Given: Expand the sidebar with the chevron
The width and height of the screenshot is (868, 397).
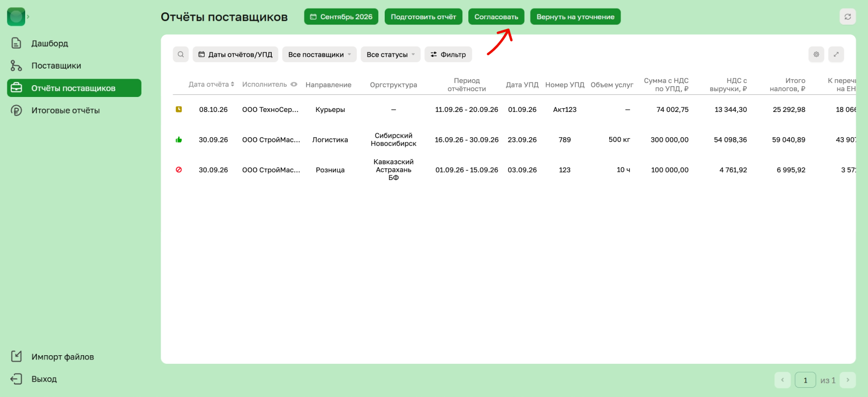Looking at the screenshot, I should click(x=28, y=17).
